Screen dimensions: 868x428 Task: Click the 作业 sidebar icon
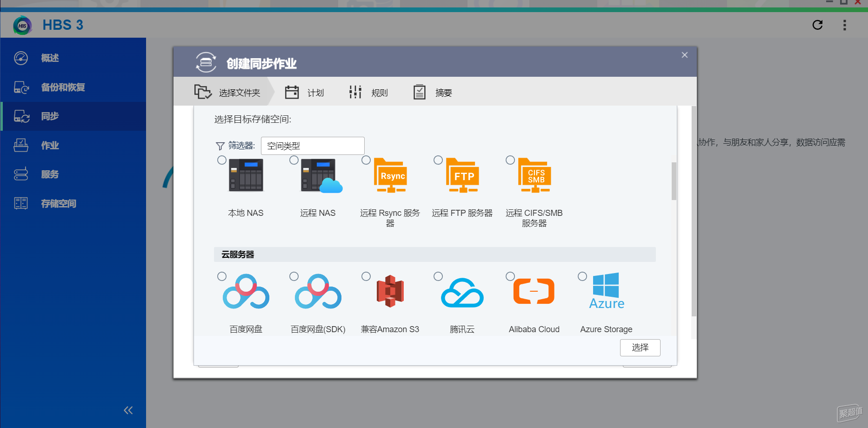click(21, 145)
